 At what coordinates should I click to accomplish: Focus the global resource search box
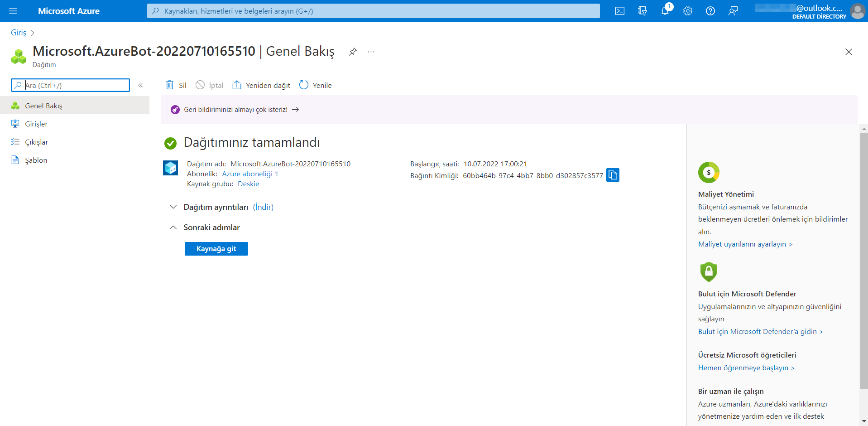[x=373, y=11]
